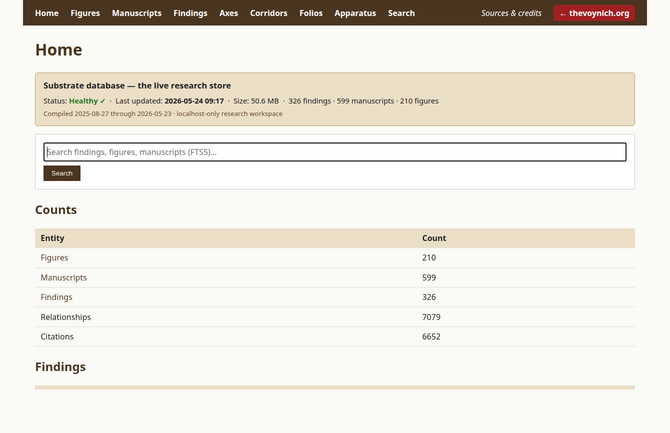This screenshot has width=670, height=433.
Task: Open Sources & credits link
Action: pyautogui.click(x=511, y=13)
